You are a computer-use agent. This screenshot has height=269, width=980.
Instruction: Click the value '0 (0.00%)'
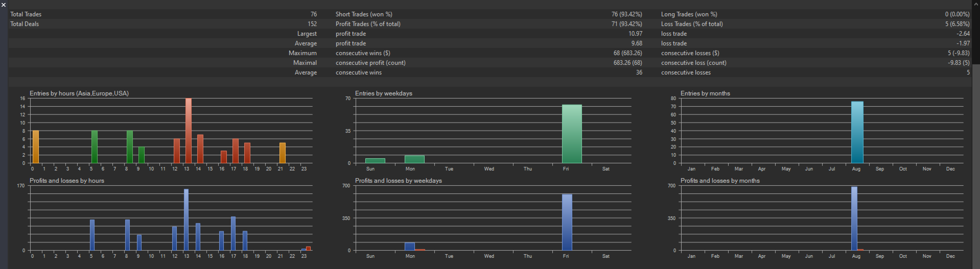click(x=957, y=14)
